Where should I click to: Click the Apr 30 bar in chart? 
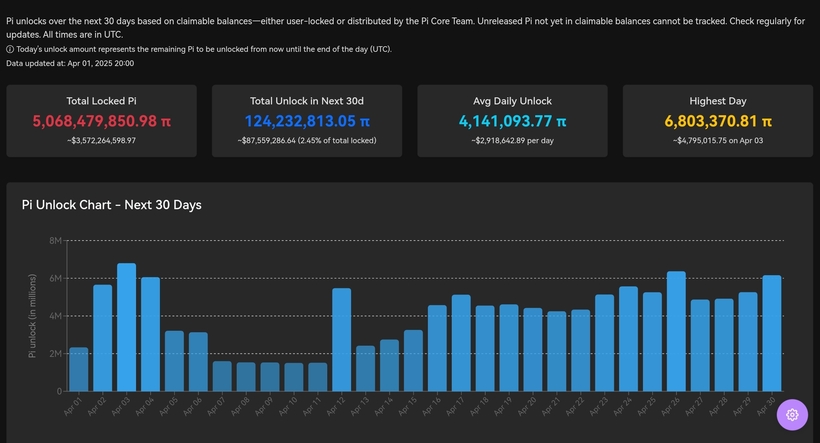[772, 333]
